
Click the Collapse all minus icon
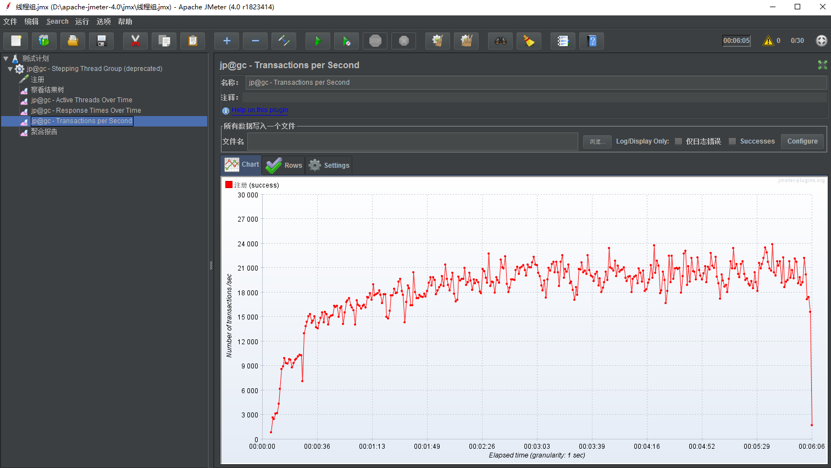pyautogui.click(x=255, y=41)
